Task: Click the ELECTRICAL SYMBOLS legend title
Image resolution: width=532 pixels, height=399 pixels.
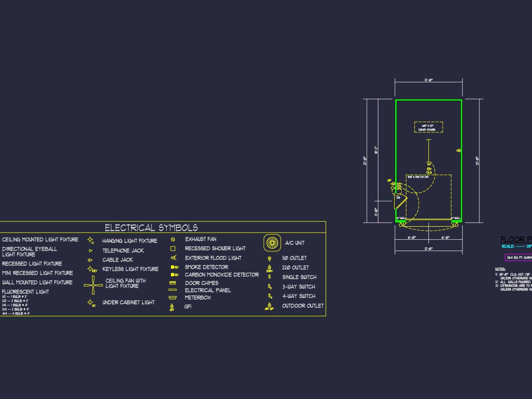Action: (151, 228)
